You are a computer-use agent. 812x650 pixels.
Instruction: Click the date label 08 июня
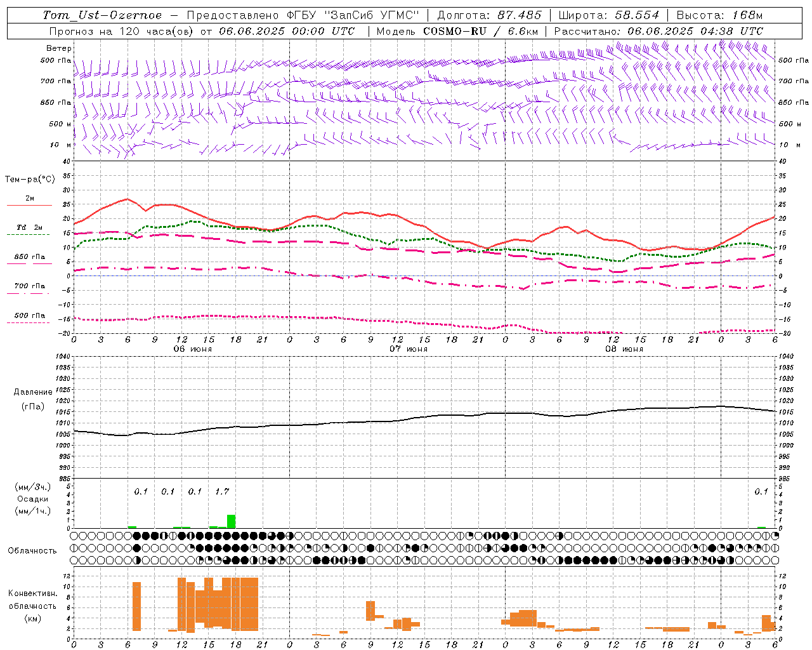624,349
